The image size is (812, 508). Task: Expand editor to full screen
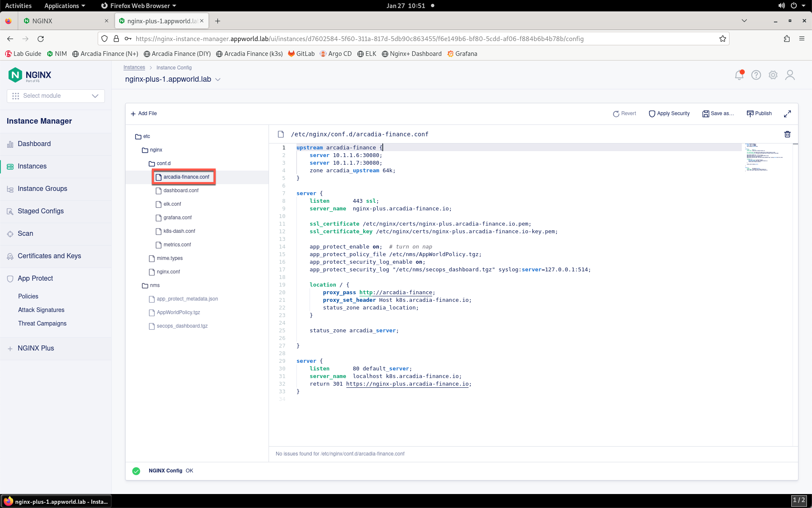pyautogui.click(x=787, y=113)
